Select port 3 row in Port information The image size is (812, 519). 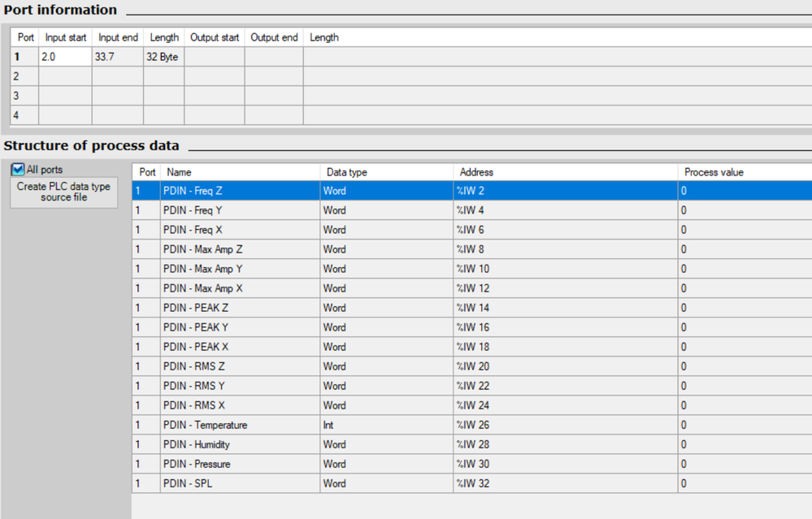point(412,96)
